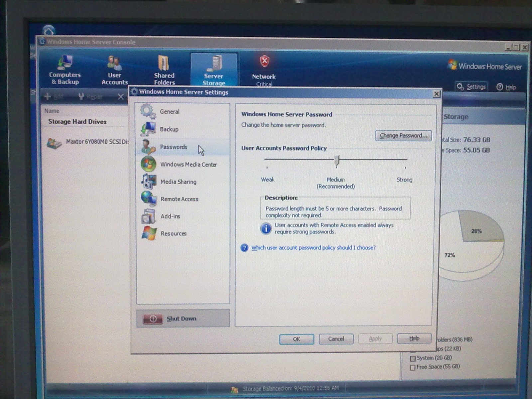
Task: Click the Shut Down button
Action: click(183, 319)
